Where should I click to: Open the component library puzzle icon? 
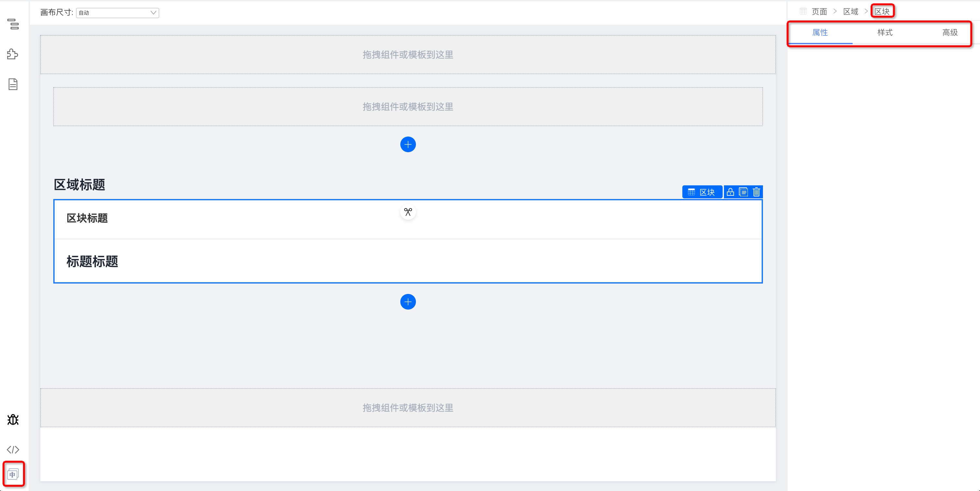(13, 54)
